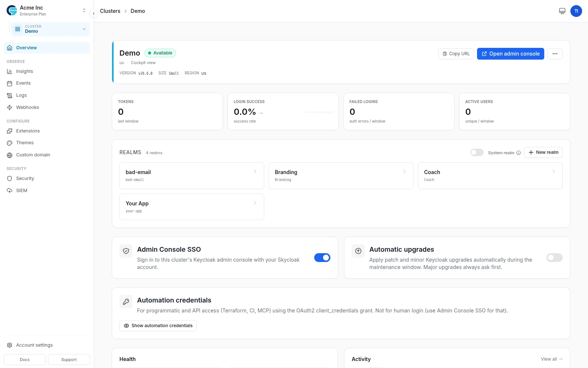Click the chevron on Branding realm card
The height and width of the screenshot is (368, 588).
point(404,171)
